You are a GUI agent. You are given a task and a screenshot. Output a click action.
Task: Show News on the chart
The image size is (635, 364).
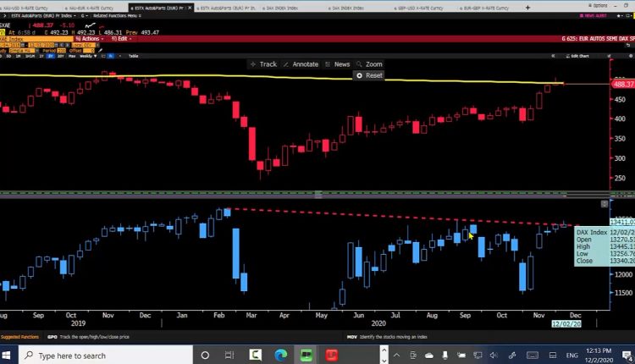pos(337,64)
